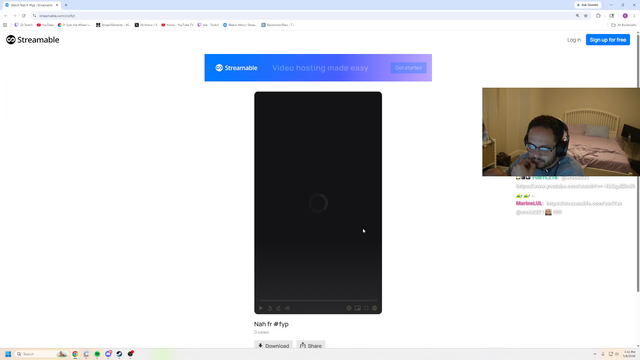This screenshot has height=360, width=640.
Task: Open the Chrome extensions puzzle icon
Action: (x=598, y=16)
